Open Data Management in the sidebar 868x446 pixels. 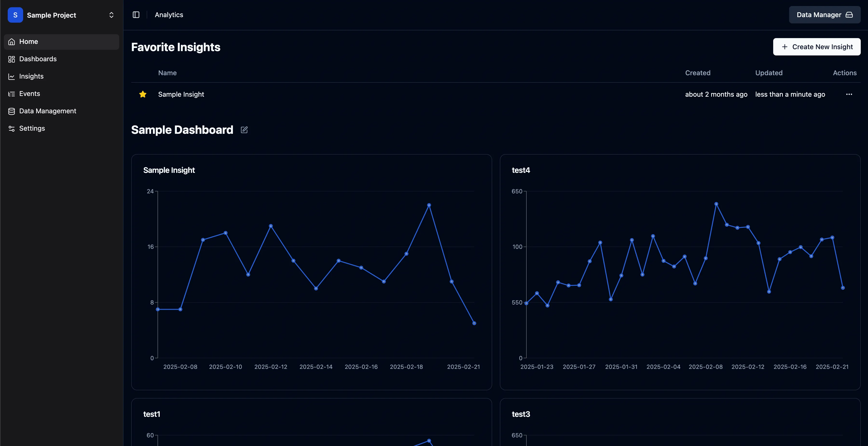click(61, 111)
